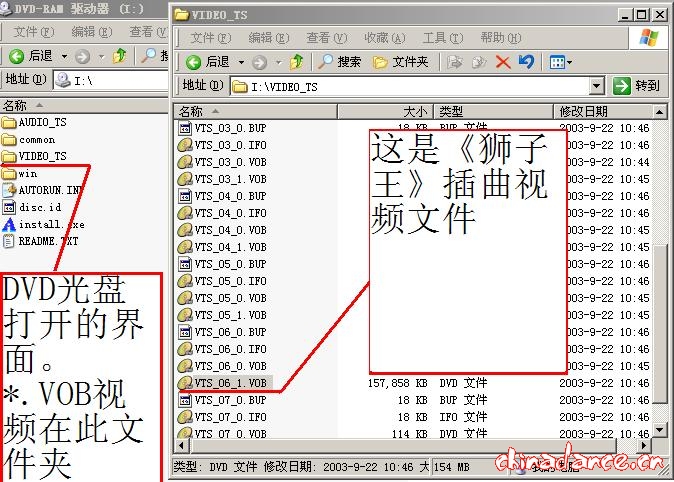The image size is (674, 482).
Task: Click the red X delete icon
Action: pos(503,62)
